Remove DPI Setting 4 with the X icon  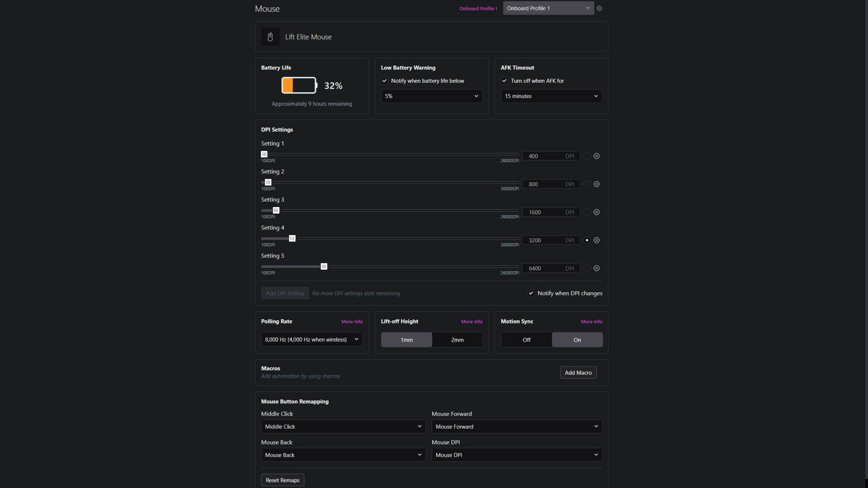point(596,240)
